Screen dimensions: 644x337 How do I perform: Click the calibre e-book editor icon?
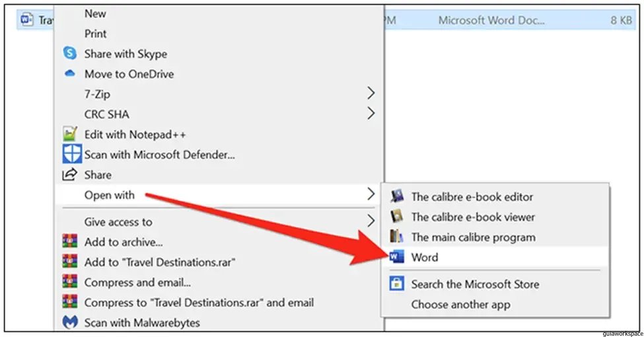point(397,196)
